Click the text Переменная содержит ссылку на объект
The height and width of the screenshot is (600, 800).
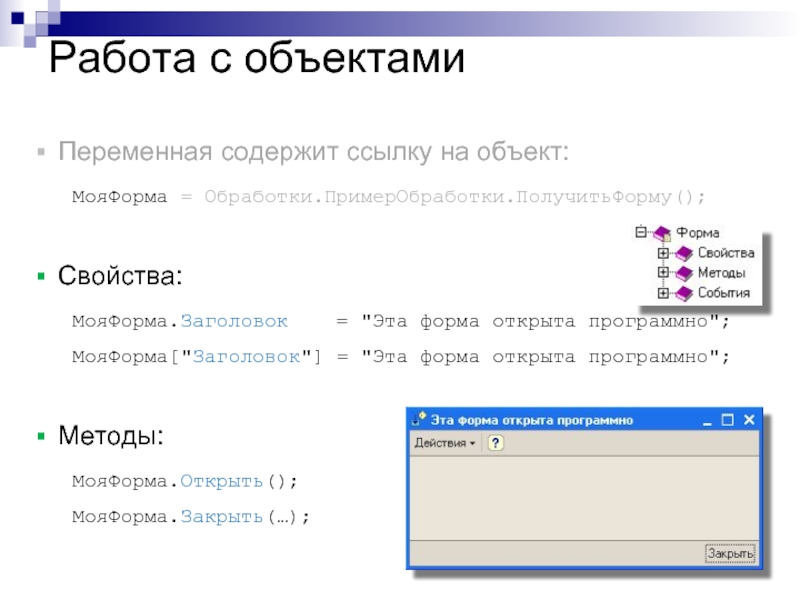313,152
